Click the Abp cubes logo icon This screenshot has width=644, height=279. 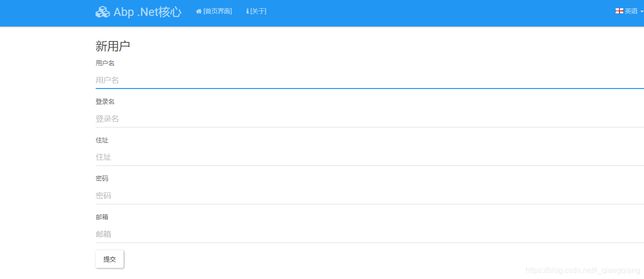[x=102, y=12]
